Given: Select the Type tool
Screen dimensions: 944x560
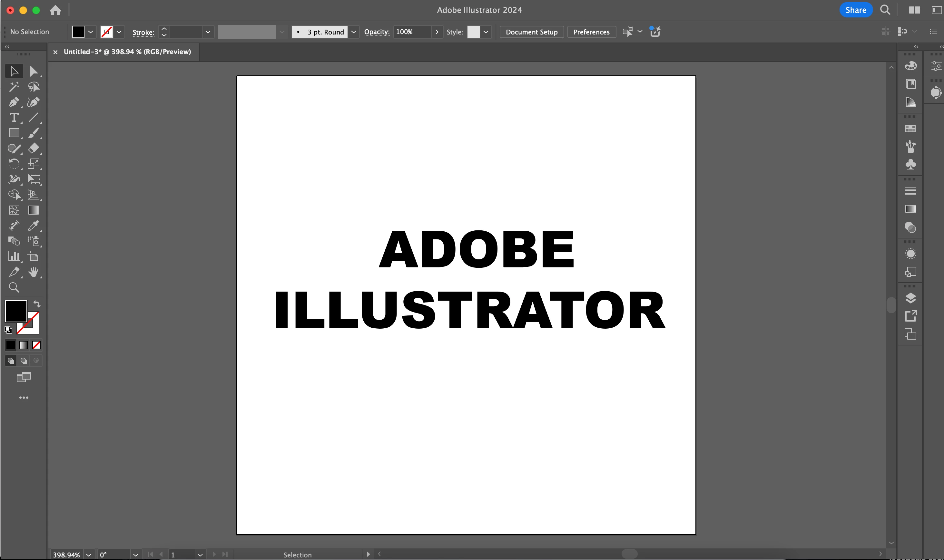Looking at the screenshot, I should [x=14, y=118].
